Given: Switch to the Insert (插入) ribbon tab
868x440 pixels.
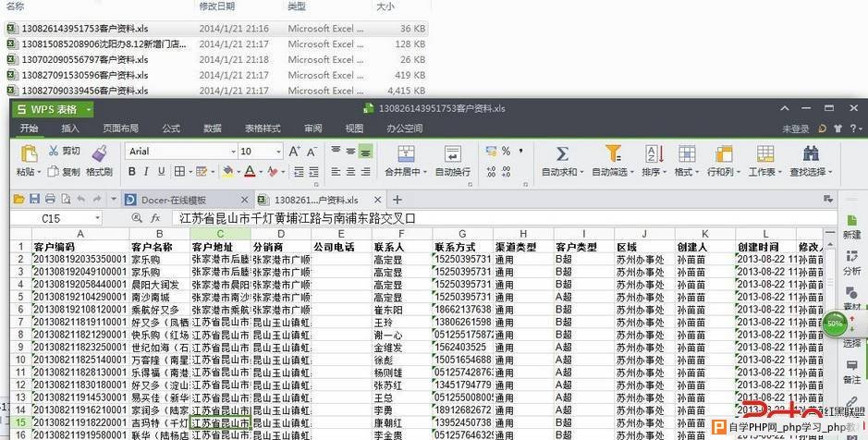Looking at the screenshot, I should (69, 128).
